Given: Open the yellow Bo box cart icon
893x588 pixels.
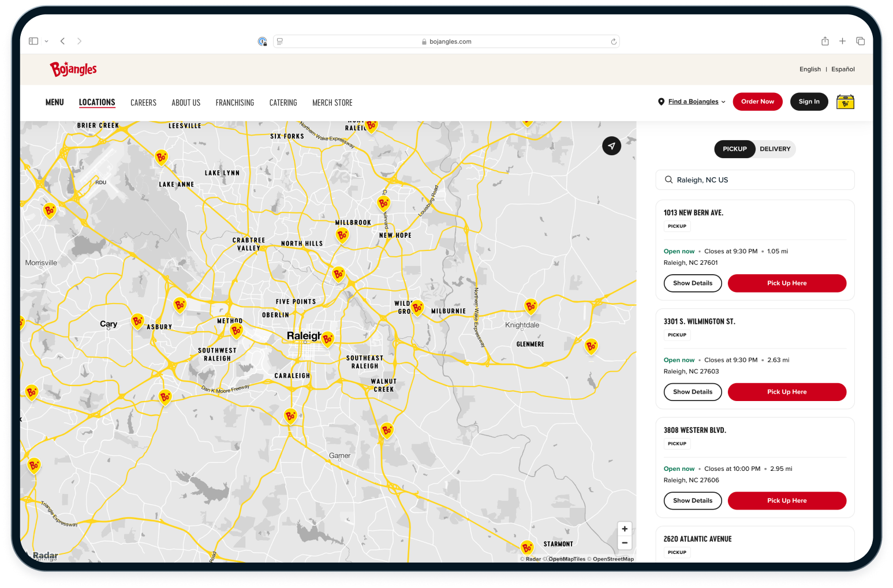Looking at the screenshot, I should click(x=845, y=102).
